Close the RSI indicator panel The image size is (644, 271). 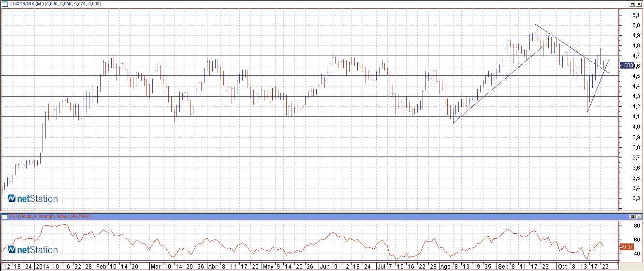coord(639,217)
